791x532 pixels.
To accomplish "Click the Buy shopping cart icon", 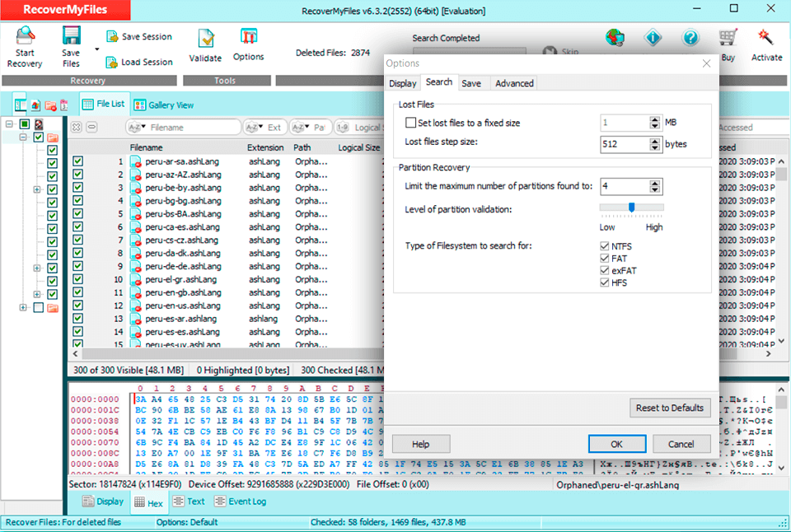I will (x=728, y=37).
